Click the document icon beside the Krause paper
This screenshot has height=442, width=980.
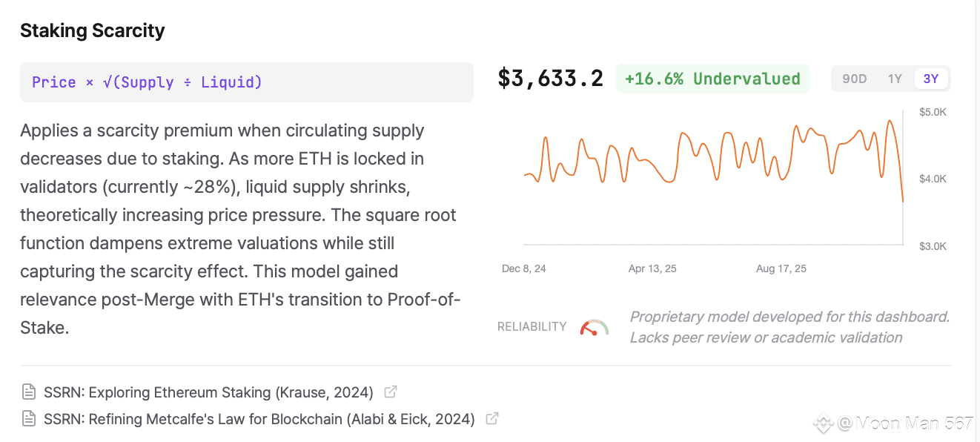29,392
